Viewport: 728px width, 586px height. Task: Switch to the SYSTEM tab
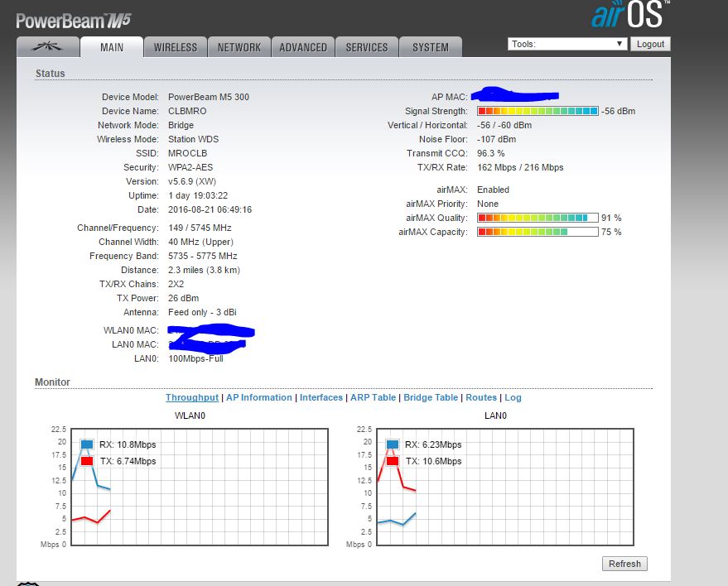click(x=431, y=47)
